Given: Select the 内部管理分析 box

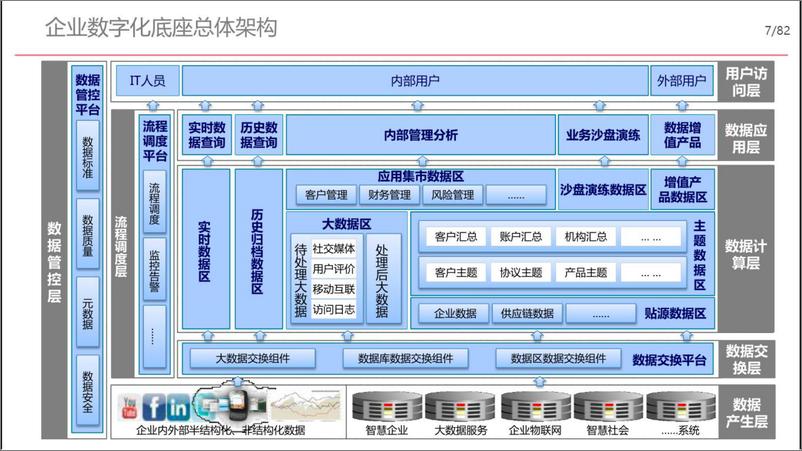Looking at the screenshot, I should (x=420, y=135).
